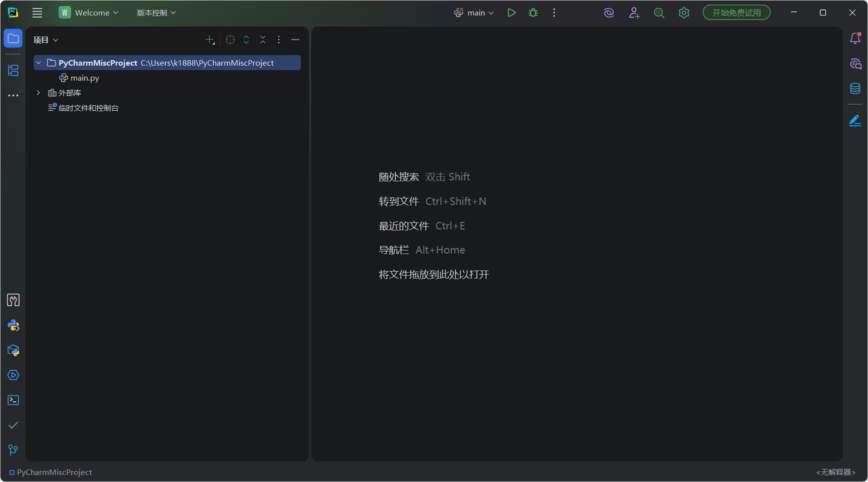Open the Services tool window

[13, 375]
